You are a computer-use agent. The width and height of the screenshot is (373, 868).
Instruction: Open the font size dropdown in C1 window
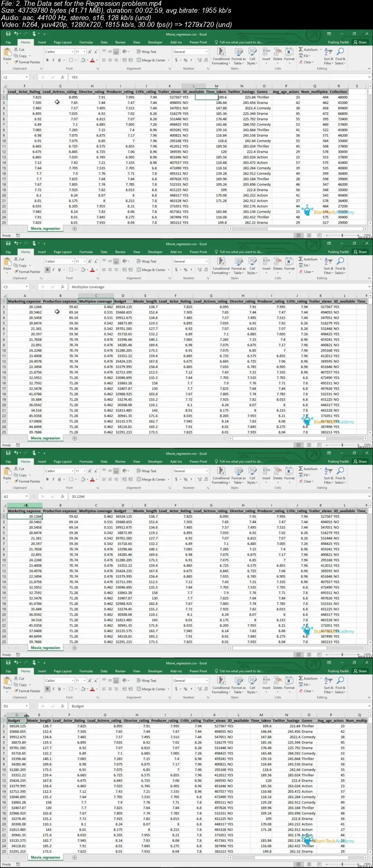point(85,261)
